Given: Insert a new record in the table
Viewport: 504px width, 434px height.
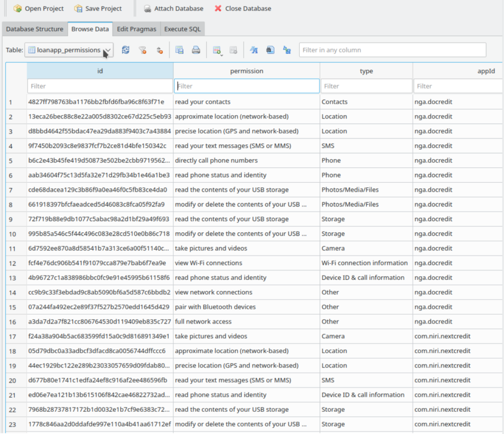Looking at the screenshot, I should point(217,50).
